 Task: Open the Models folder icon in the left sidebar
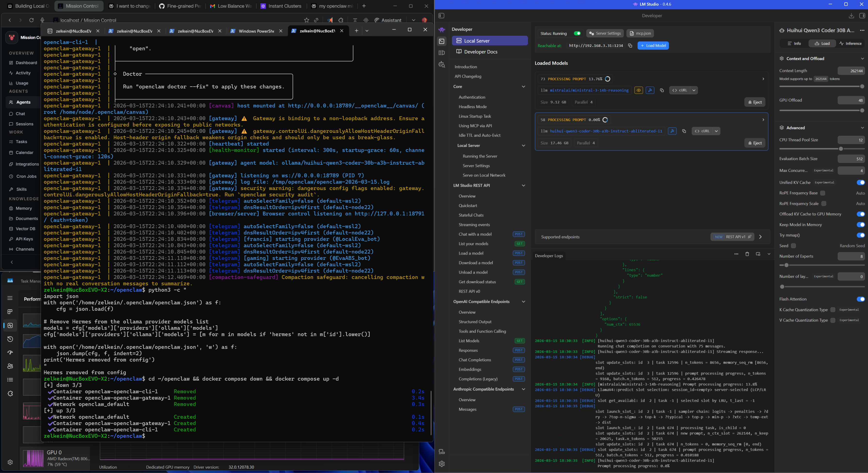point(441,53)
